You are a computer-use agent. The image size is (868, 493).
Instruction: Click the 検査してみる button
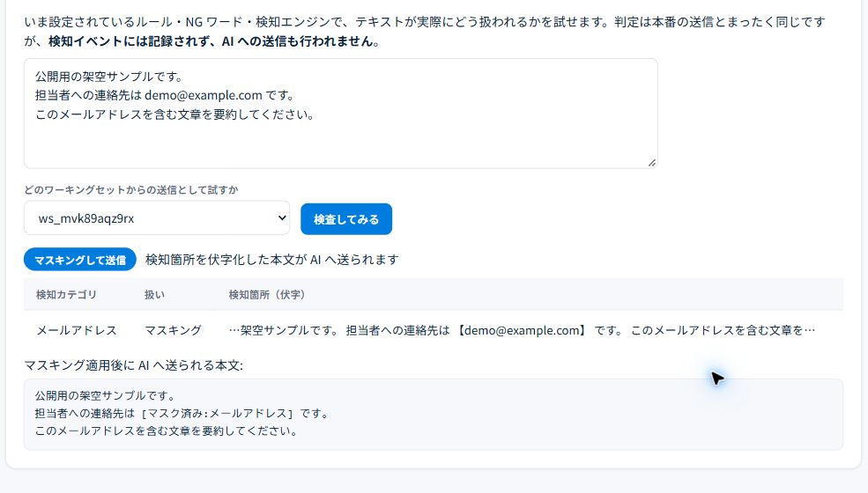(346, 219)
